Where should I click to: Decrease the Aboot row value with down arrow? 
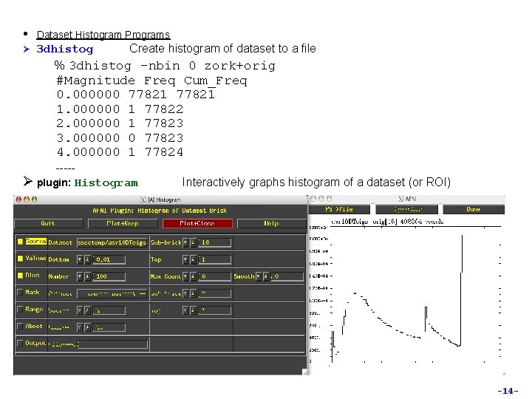(80, 327)
